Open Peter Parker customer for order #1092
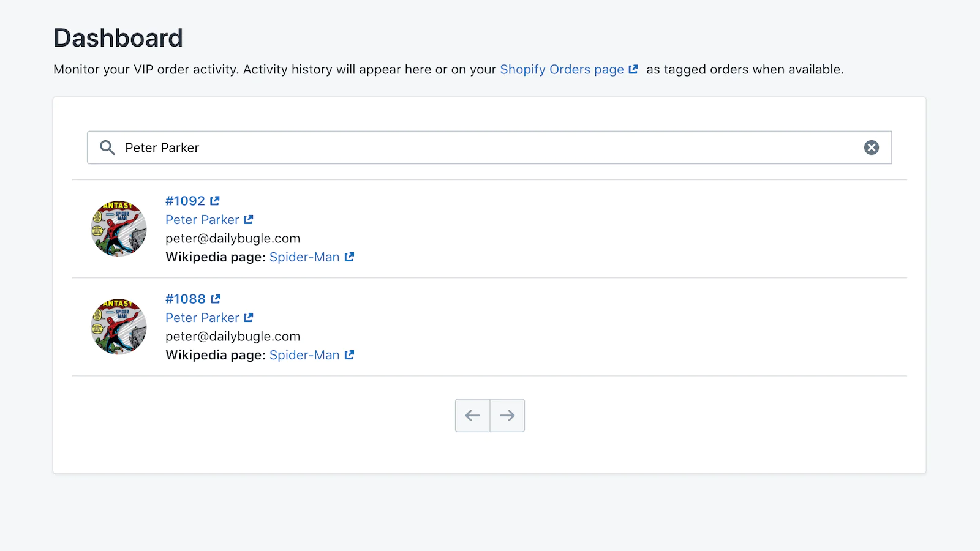 tap(202, 220)
